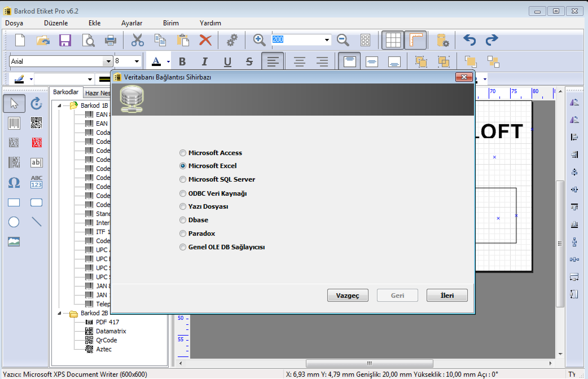The width and height of the screenshot is (588, 379).
Task: Collapse the Barkod 1B tree folder
Action: tap(59, 105)
